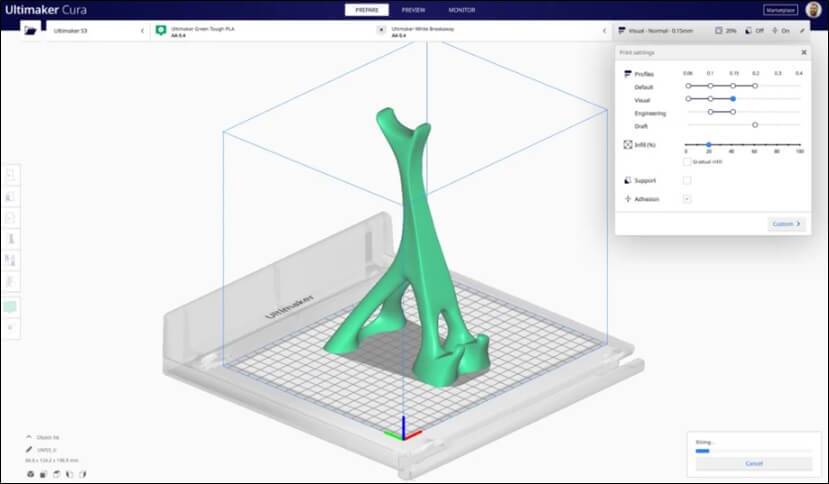Click the pencil icon to rename the job
Viewport: 829px width, 484px height.
pos(29,450)
